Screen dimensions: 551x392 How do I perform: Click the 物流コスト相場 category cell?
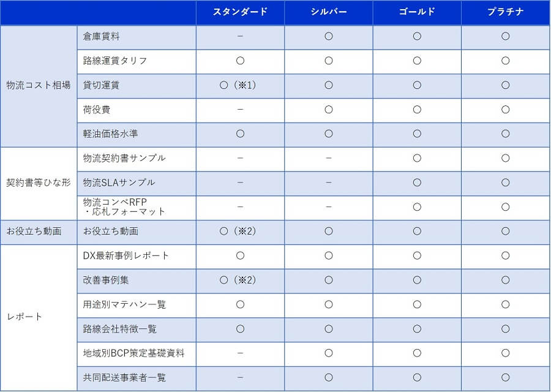point(38,85)
